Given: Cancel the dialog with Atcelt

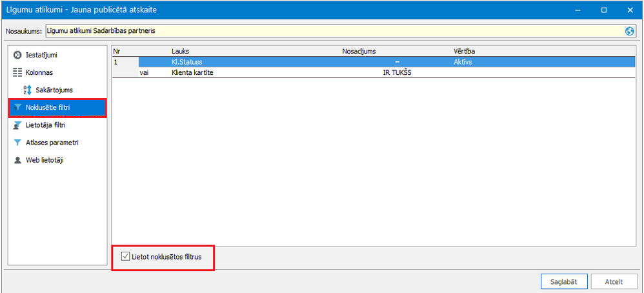Looking at the screenshot, I should tap(614, 282).
